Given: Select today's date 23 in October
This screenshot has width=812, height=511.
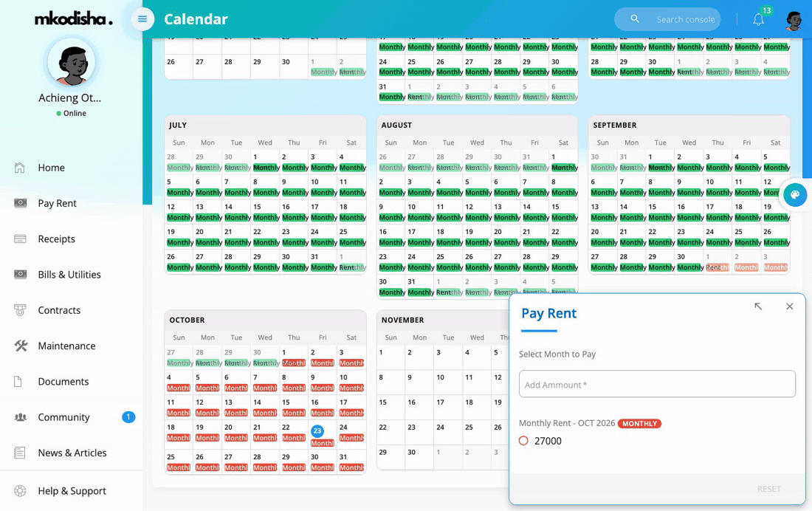Looking at the screenshot, I should click(317, 431).
